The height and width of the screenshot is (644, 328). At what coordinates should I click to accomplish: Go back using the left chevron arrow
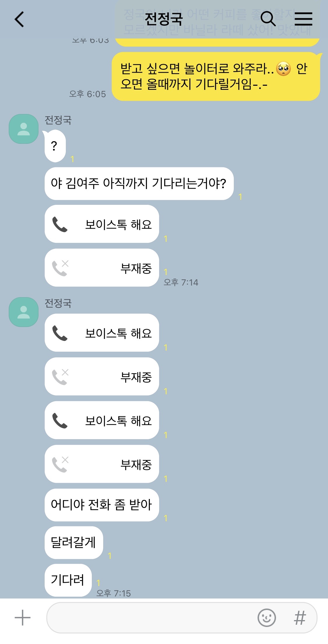pyautogui.click(x=19, y=19)
